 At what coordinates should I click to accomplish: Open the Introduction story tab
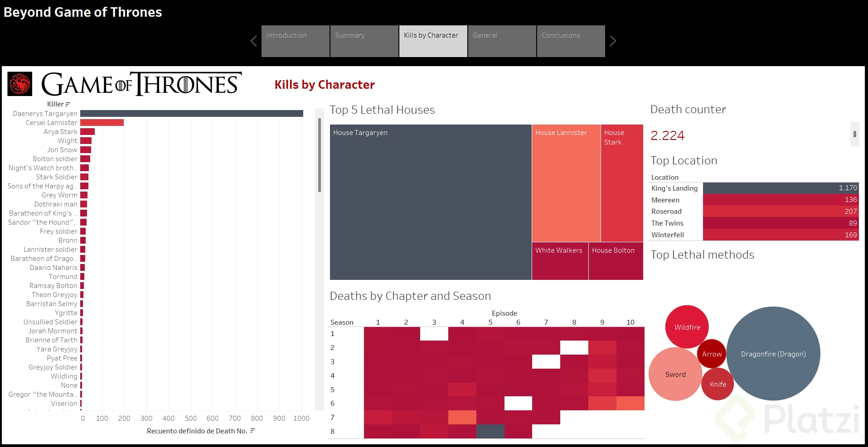pos(296,41)
